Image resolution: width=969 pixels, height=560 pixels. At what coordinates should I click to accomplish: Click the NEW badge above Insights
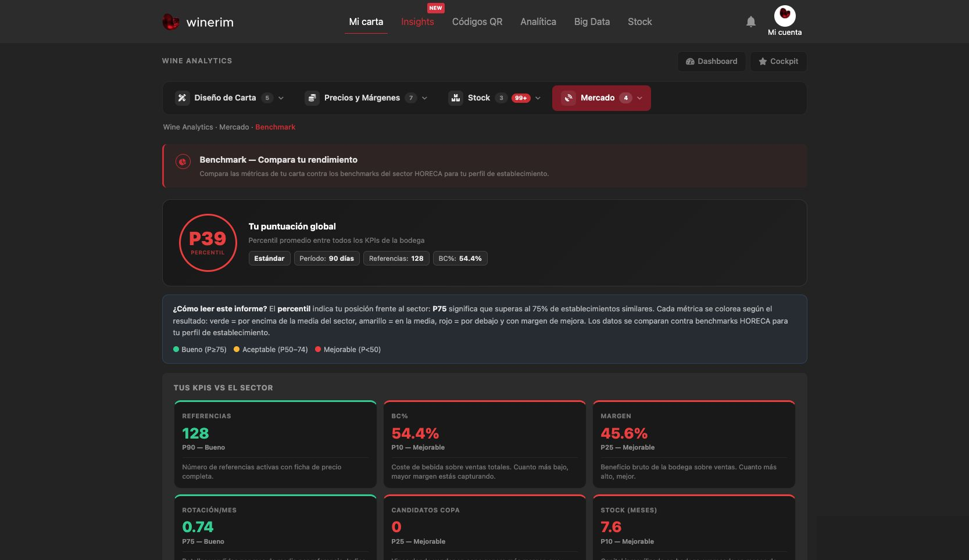(x=435, y=8)
